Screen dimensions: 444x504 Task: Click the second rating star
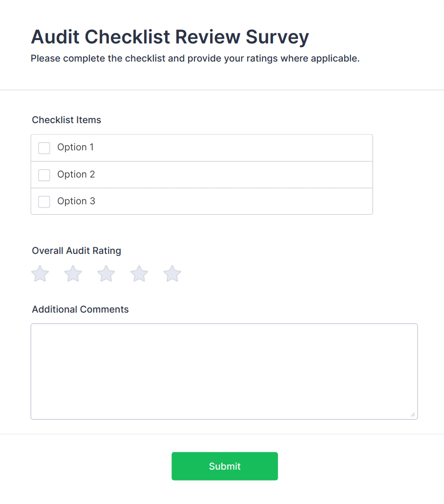click(x=73, y=273)
